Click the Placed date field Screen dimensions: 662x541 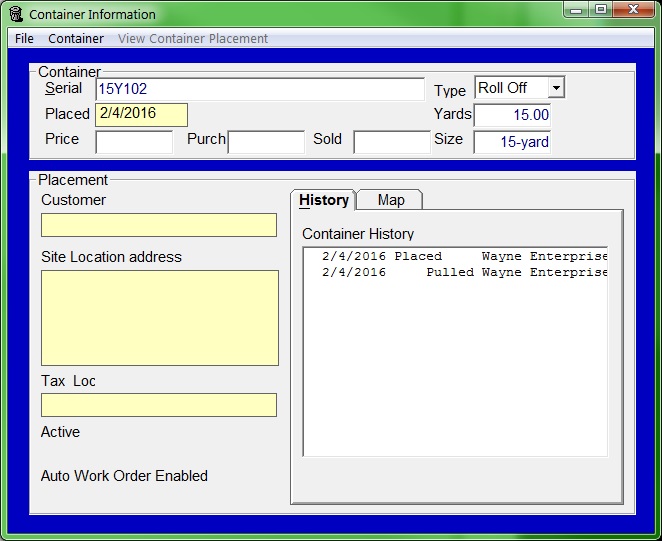point(141,114)
